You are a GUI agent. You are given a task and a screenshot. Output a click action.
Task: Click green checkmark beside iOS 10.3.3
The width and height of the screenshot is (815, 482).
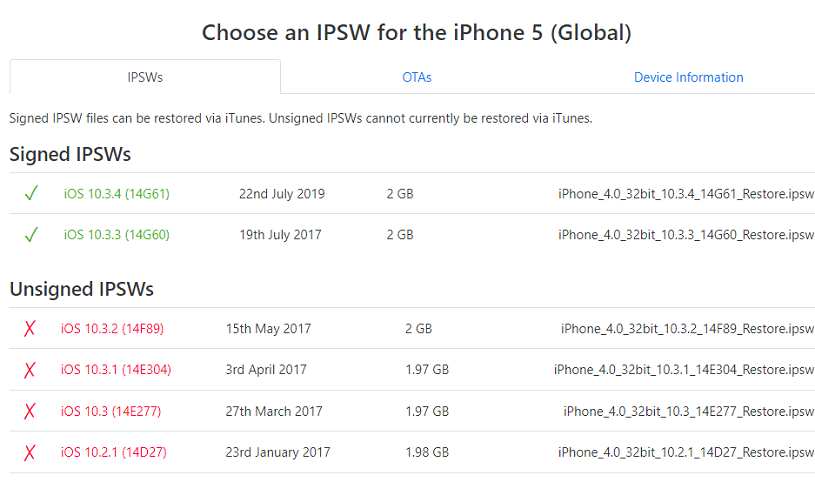31,235
